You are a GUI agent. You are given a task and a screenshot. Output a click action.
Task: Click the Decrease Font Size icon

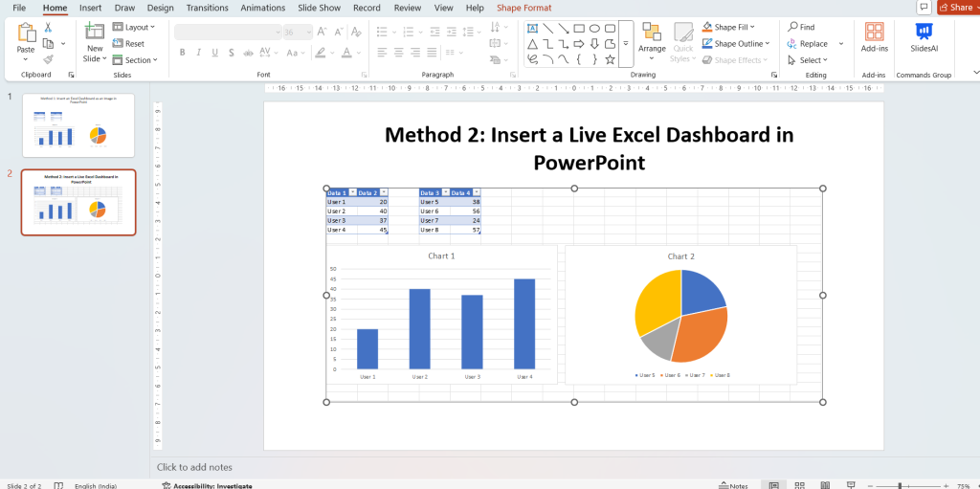pos(339,32)
